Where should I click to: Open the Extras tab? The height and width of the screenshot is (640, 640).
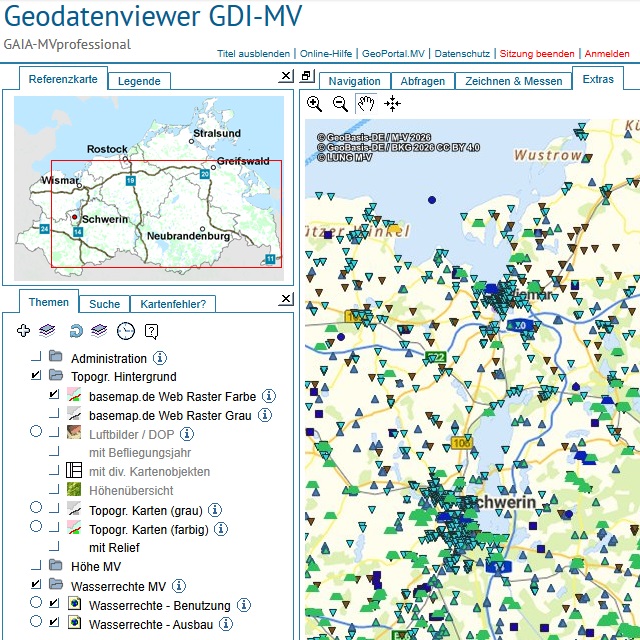(x=598, y=79)
